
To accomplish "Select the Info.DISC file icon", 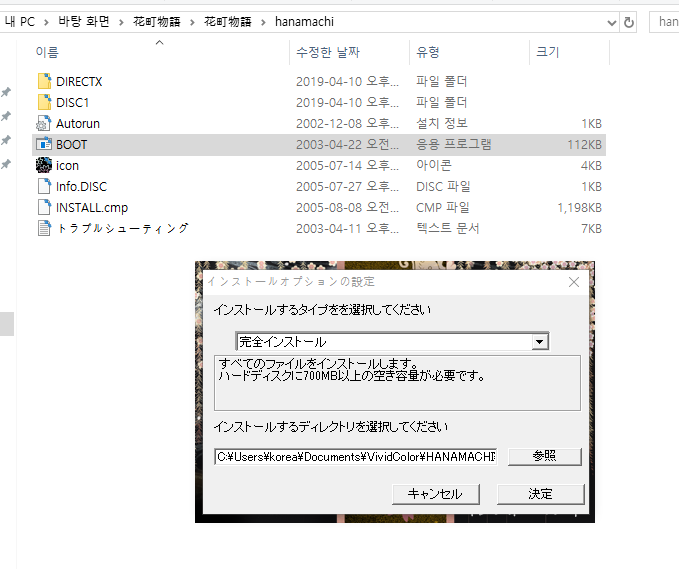I will tap(44, 186).
